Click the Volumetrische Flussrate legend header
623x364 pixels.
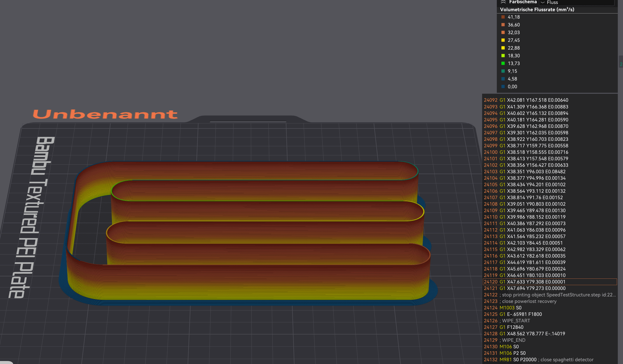pyautogui.click(x=537, y=9)
